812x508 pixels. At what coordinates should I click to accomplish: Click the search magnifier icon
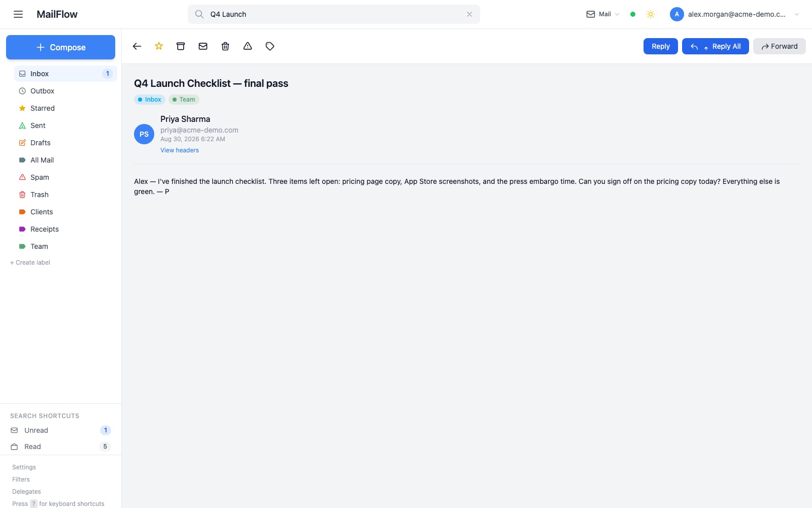click(x=199, y=14)
